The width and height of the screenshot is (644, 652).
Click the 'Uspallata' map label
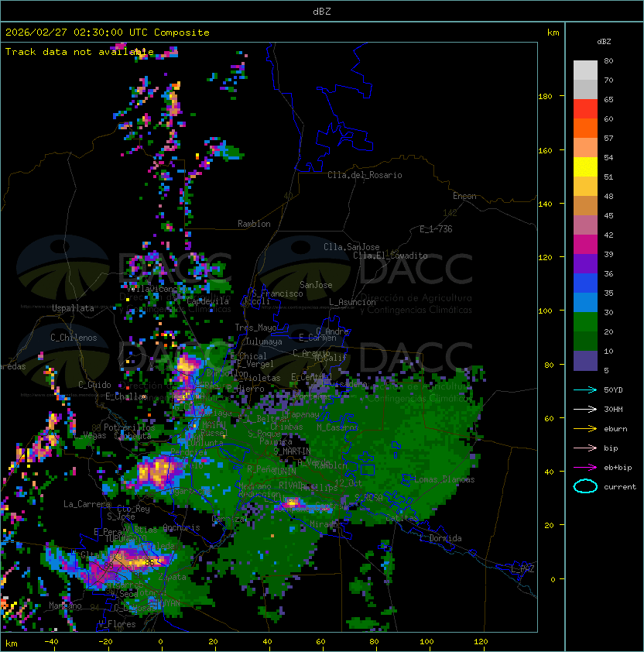tap(73, 308)
